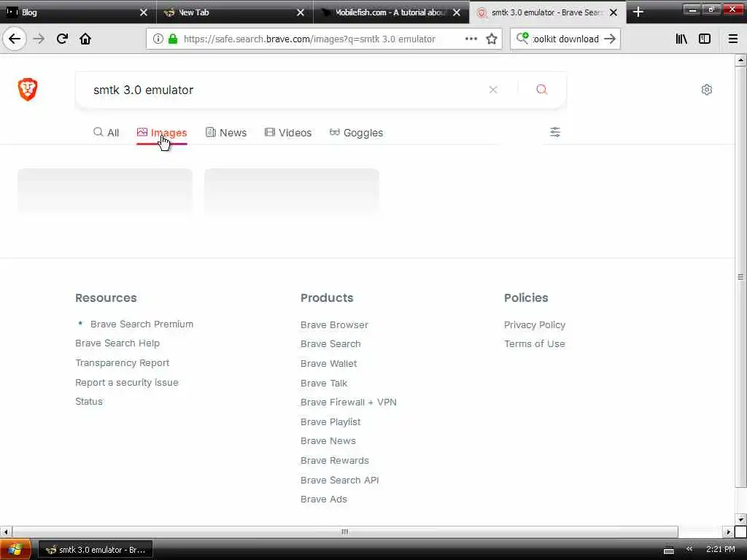Open the Privacy Policy link

(535, 324)
